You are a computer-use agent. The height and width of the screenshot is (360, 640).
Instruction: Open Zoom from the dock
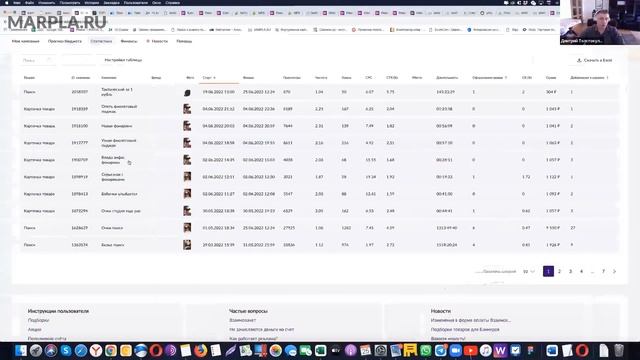click(456, 351)
